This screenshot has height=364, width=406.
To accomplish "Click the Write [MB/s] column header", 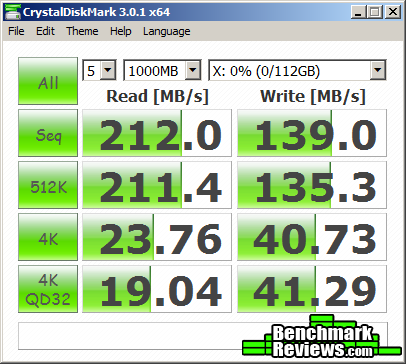I will pos(313,96).
